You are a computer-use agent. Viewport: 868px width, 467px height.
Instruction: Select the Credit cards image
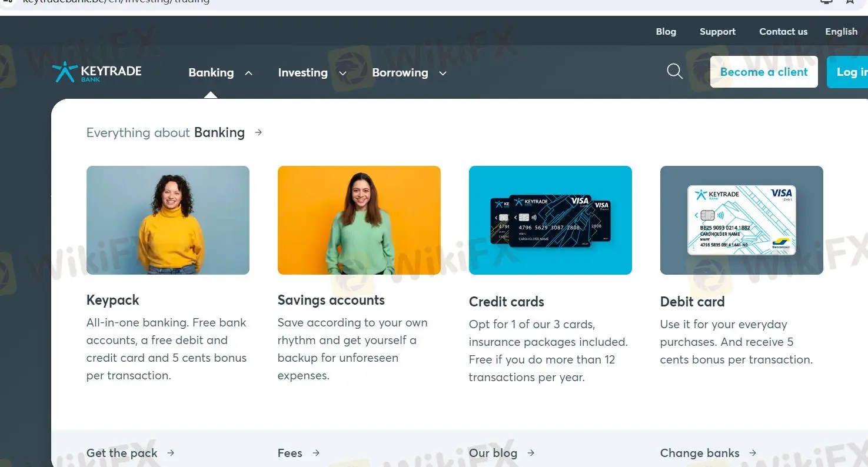tap(550, 220)
